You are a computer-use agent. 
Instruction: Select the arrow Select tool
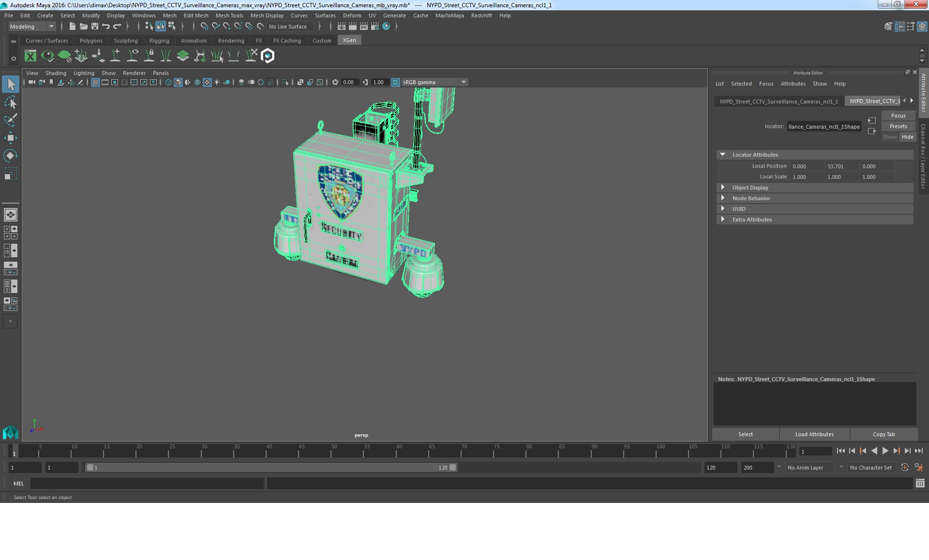(x=11, y=84)
